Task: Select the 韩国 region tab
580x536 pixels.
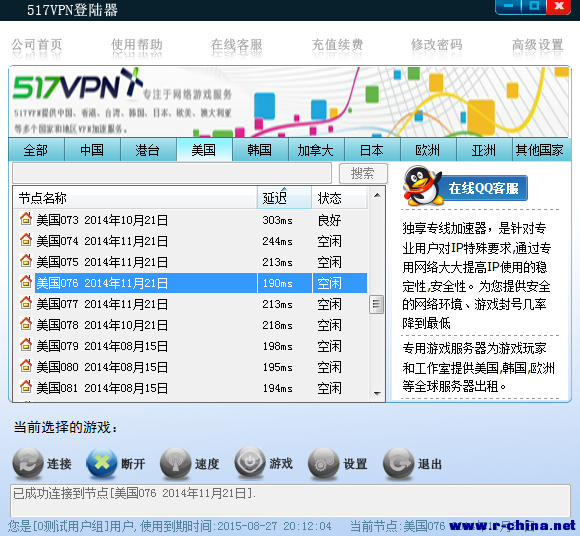Action: tap(260, 150)
